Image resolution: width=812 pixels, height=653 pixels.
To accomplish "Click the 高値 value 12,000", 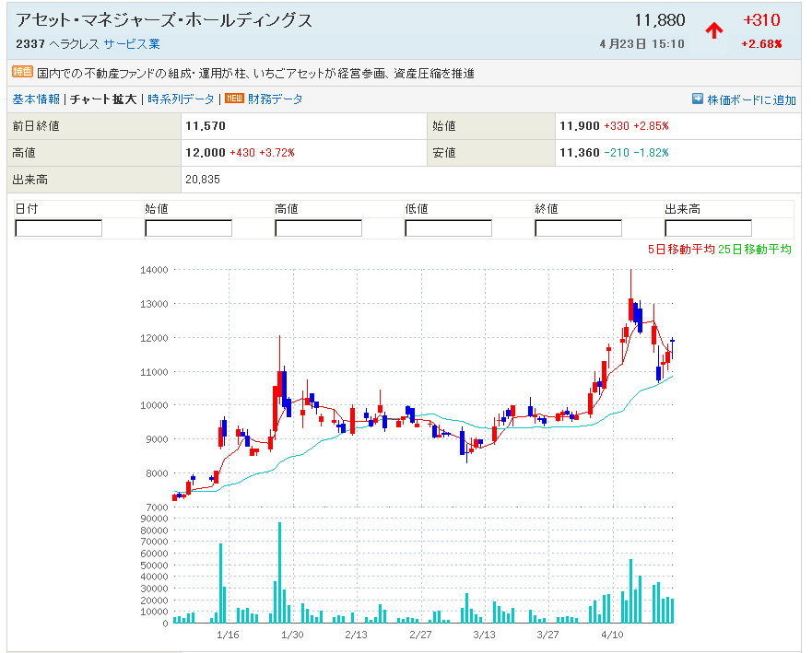I will [206, 153].
